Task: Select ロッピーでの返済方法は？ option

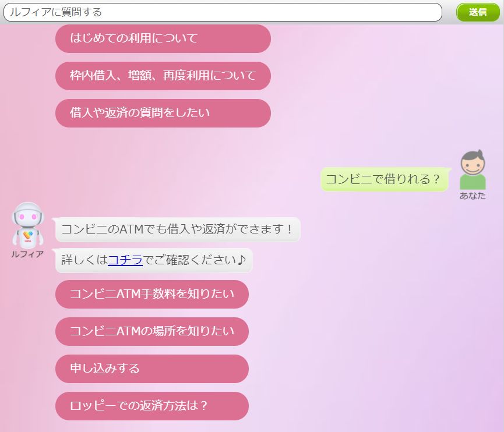Action: pos(152,406)
